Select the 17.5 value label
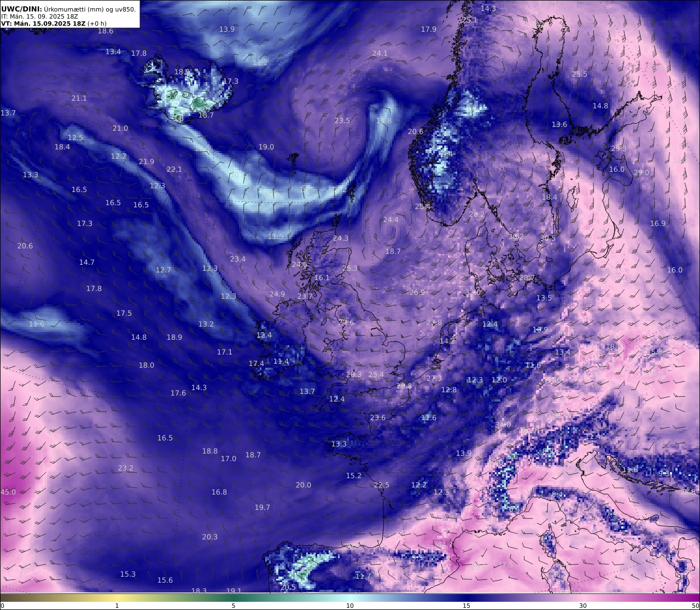The height and width of the screenshot is (610, 700). pos(124,313)
